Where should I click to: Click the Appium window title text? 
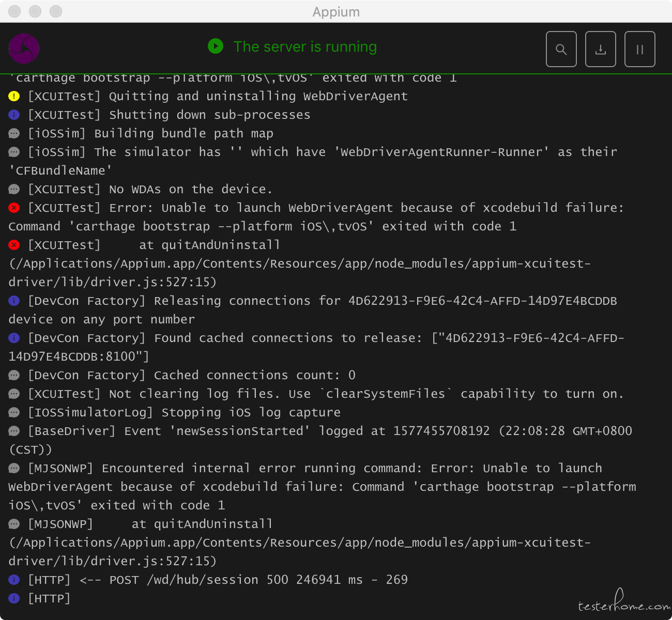tap(336, 11)
